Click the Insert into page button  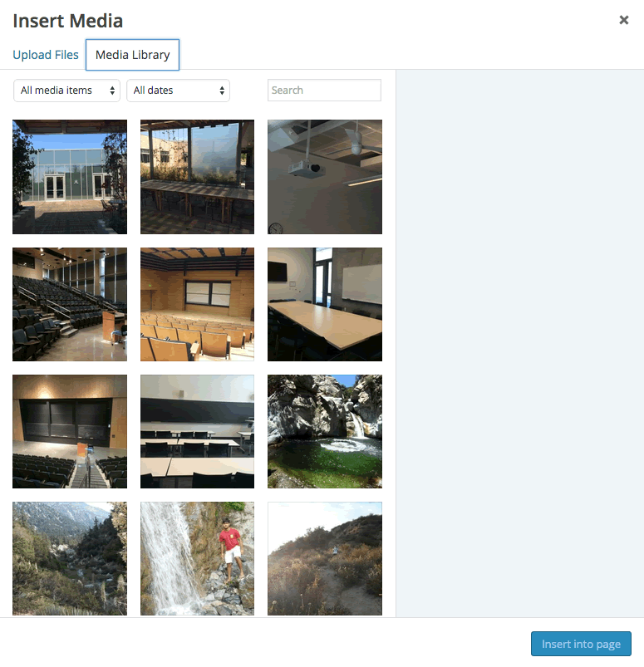click(581, 644)
